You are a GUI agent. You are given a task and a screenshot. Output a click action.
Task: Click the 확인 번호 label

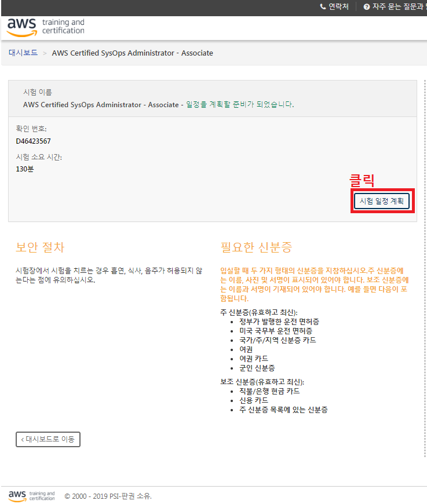coord(31,129)
